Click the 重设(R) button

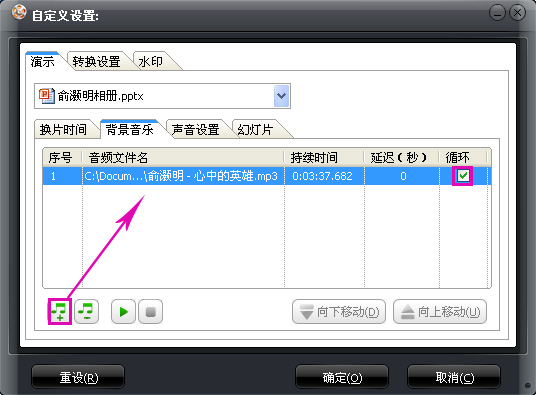click(78, 377)
